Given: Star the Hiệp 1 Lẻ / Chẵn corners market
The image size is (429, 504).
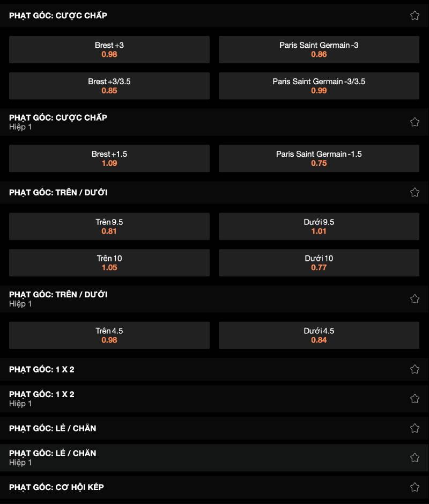Looking at the screenshot, I should point(415,458).
